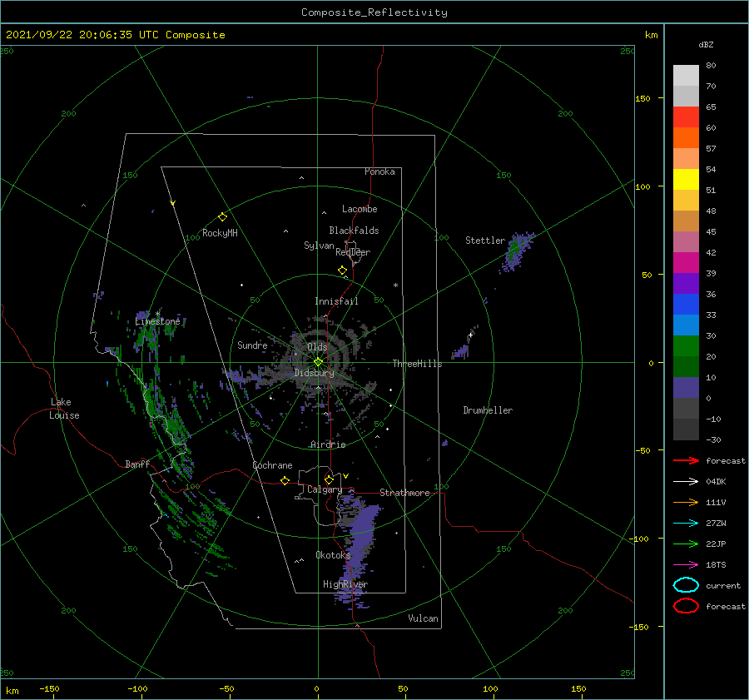The image size is (749, 700).
Task: Click the white cross marker near ThreeHills echo
Action: tap(470, 335)
